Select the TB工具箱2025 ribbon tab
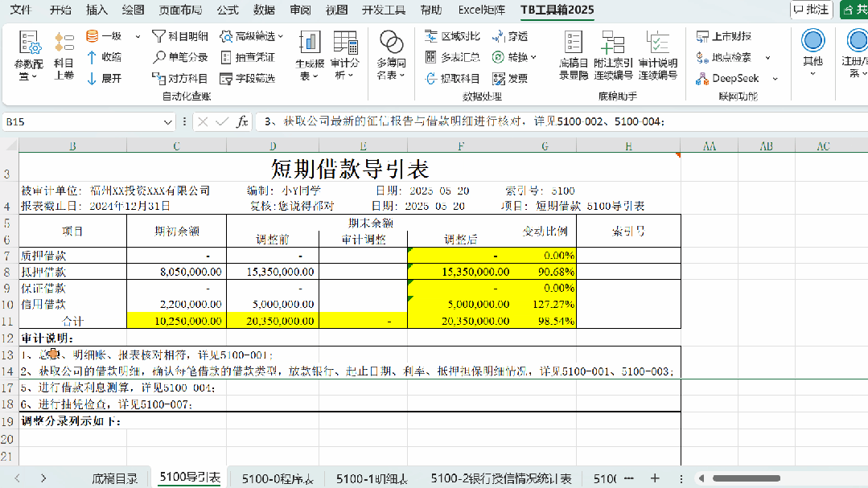This screenshot has height=488, width=868. (x=557, y=10)
